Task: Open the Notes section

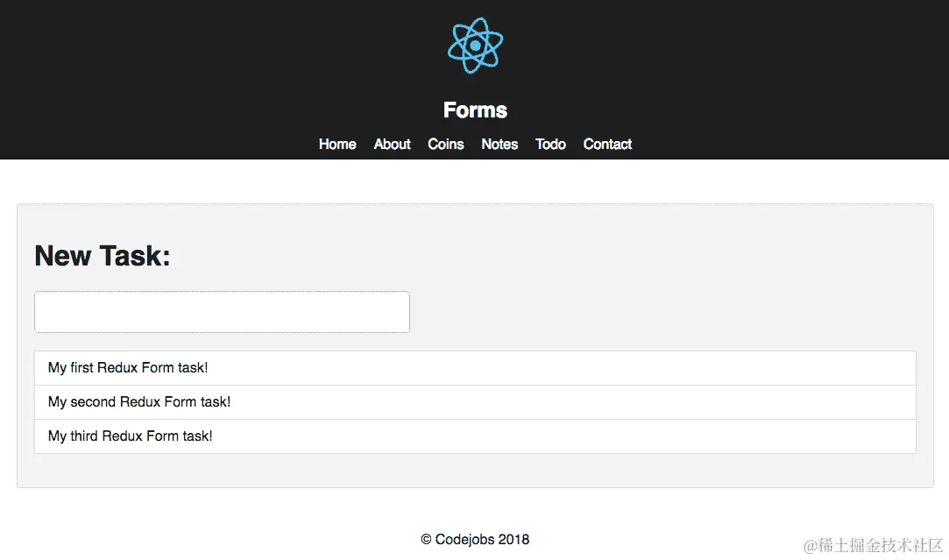Action: coord(499,145)
